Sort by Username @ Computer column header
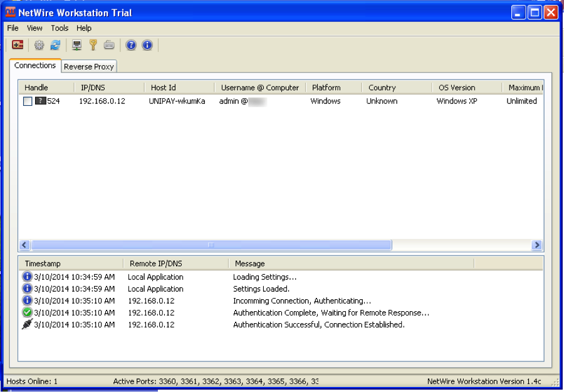 260,88
